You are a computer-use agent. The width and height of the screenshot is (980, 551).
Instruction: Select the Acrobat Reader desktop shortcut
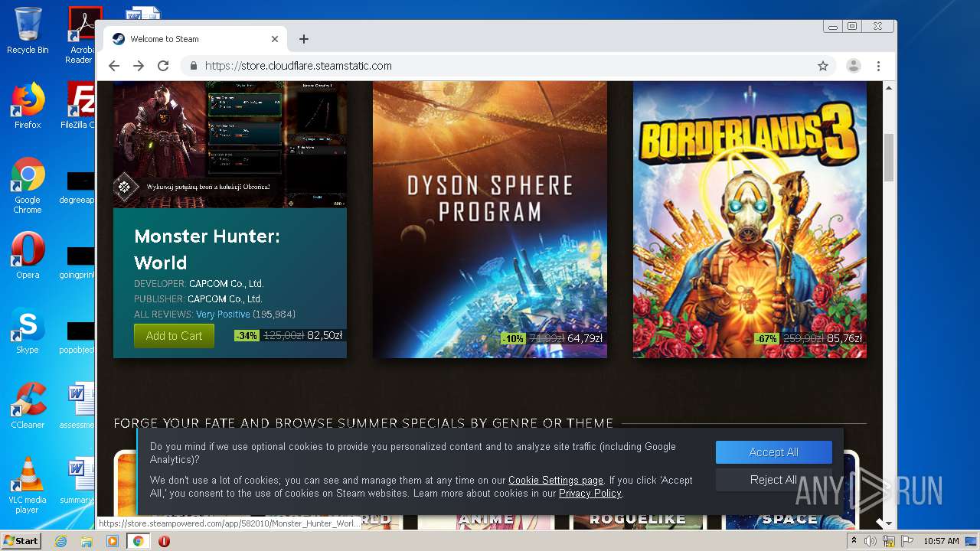coord(80,35)
